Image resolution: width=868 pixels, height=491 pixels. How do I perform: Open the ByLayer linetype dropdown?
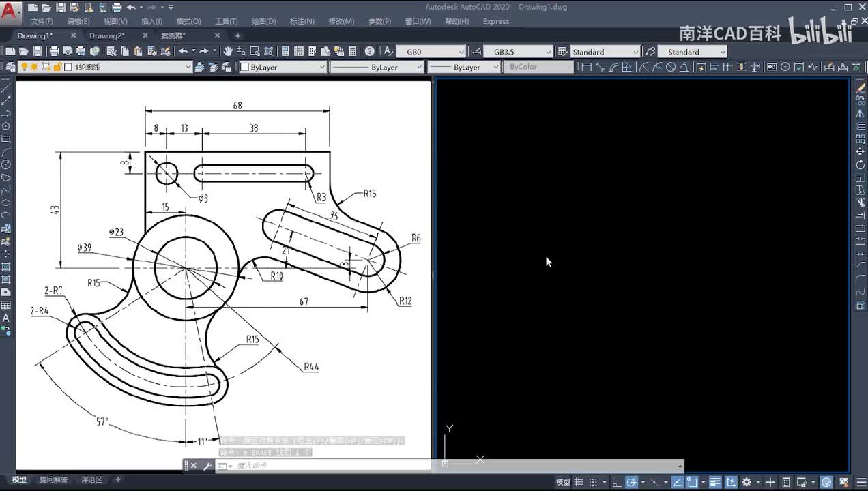tap(377, 67)
